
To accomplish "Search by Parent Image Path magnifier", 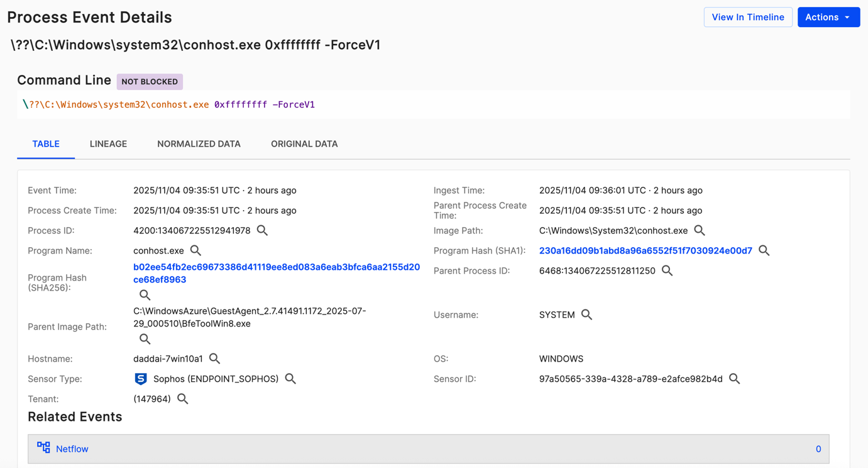I will click(145, 339).
